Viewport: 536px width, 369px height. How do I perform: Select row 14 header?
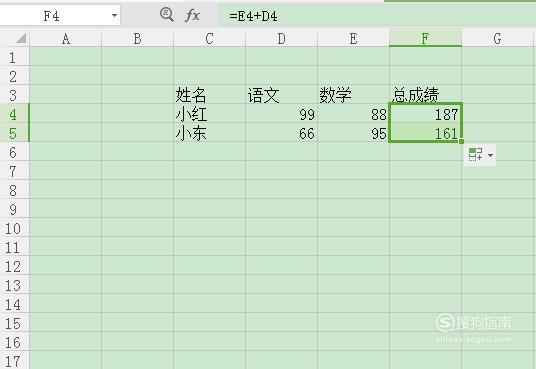pyautogui.click(x=14, y=304)
